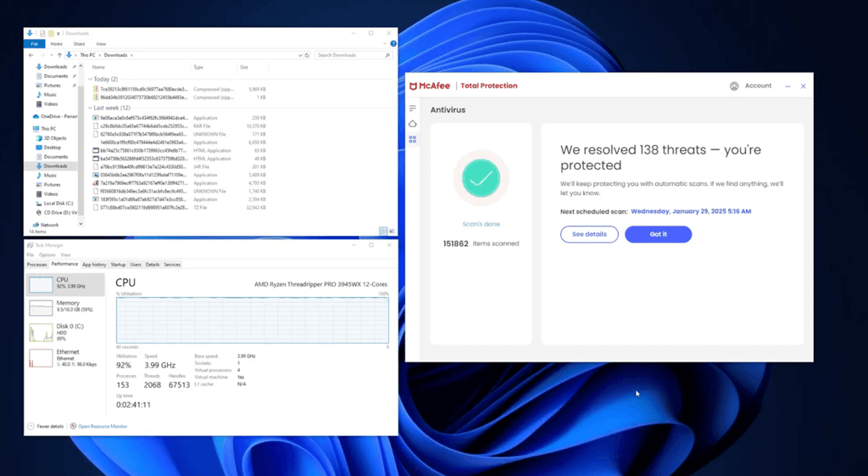868x476 pixels.
Task: Select Network in Explorer navigation pane
Action: [46, 225]
